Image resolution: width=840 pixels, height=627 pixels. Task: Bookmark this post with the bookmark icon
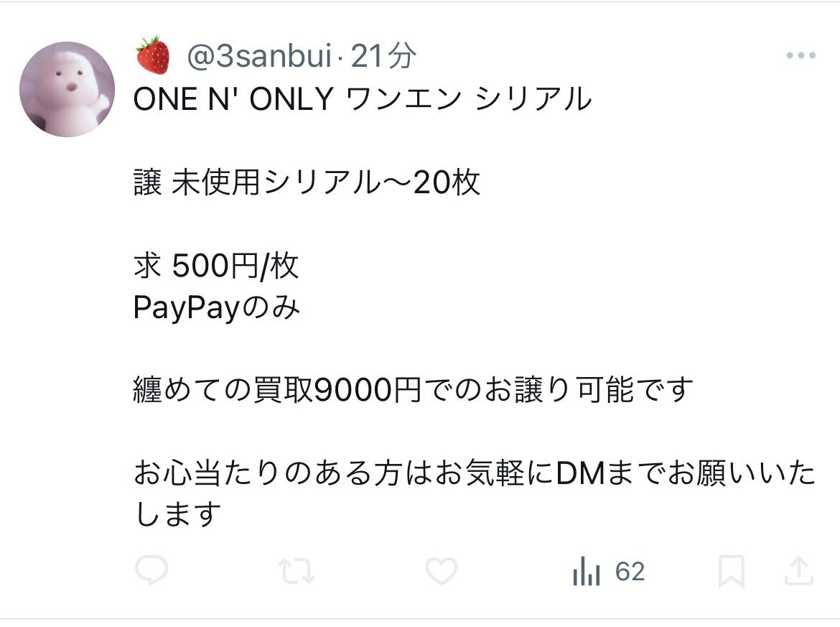[x=732, y=571]
